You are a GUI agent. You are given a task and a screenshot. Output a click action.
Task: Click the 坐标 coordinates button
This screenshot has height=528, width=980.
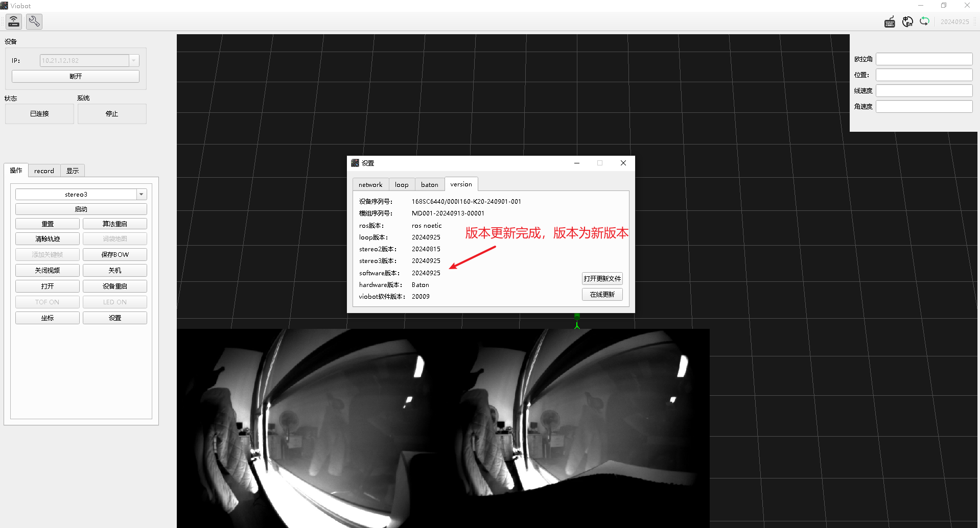coord(48,318)
